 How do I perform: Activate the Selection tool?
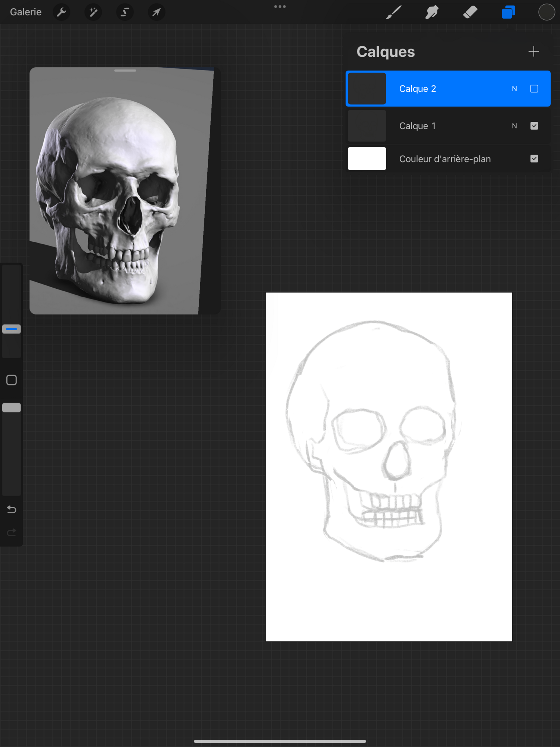click(125, 12)
